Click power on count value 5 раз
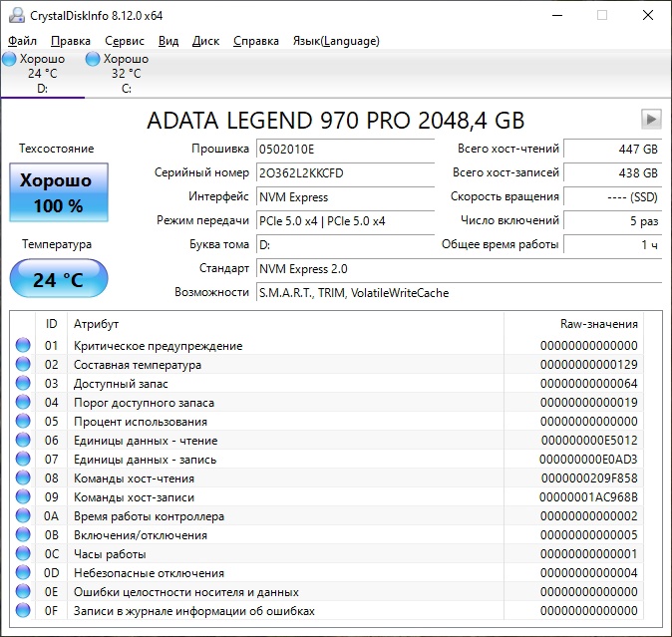Image resolution: width=672 pixels, height=637 pixels. (613, 221)
